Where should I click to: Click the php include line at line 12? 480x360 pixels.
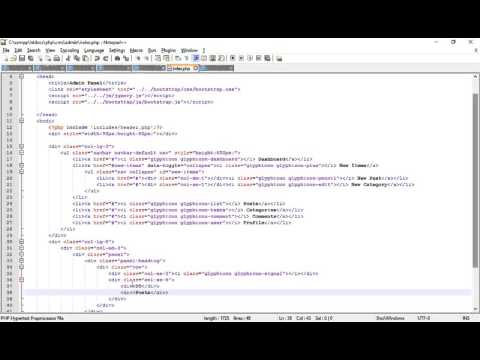tap(106, 127)
